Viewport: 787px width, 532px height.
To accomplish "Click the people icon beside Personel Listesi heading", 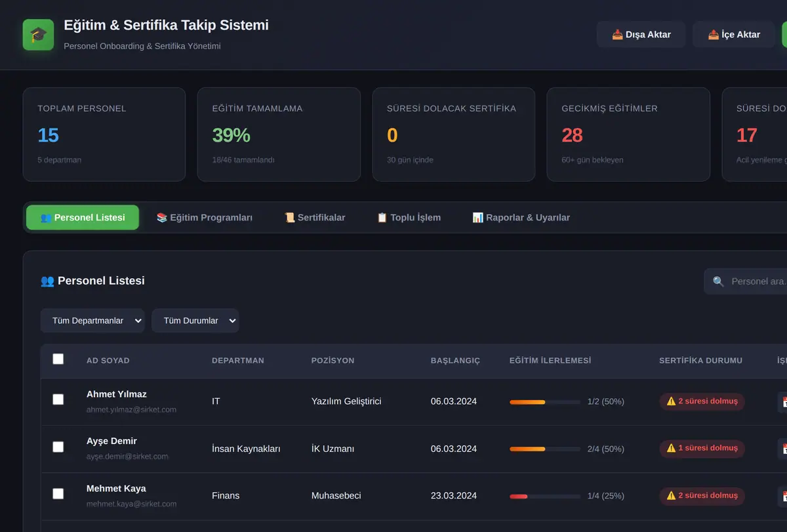I will click(47, 281).
